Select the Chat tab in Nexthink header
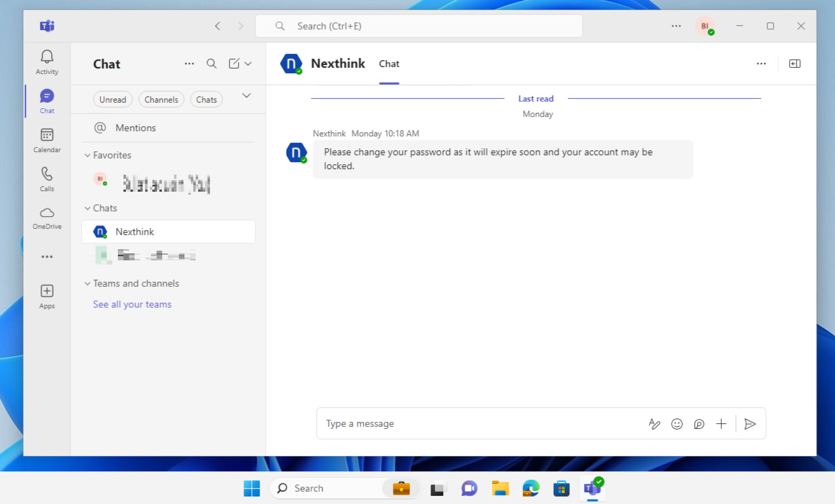835x504 pixels. coord(389,64)
